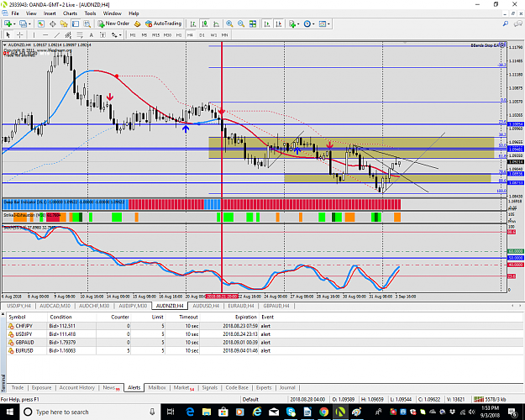Viewport: 525px width, 420px height.
Task: Expand the new chart dropdown arrow
Action: pyautogui.click(x=14, y=24)
